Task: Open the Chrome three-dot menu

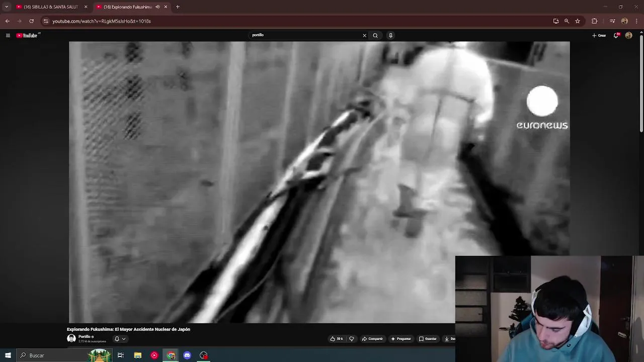Action: (x=637, y=21)
